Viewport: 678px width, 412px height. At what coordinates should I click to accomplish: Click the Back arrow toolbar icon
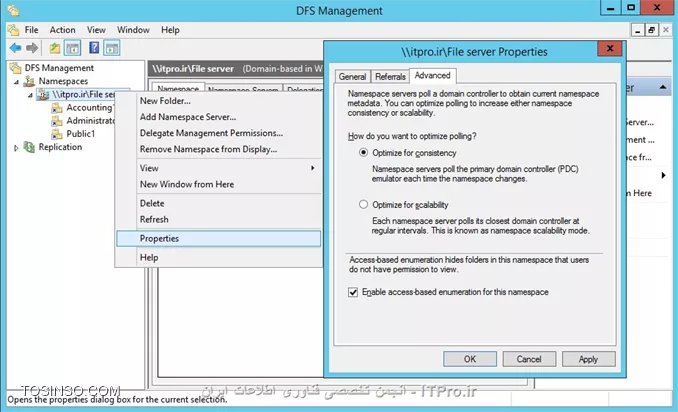point(16,48)
